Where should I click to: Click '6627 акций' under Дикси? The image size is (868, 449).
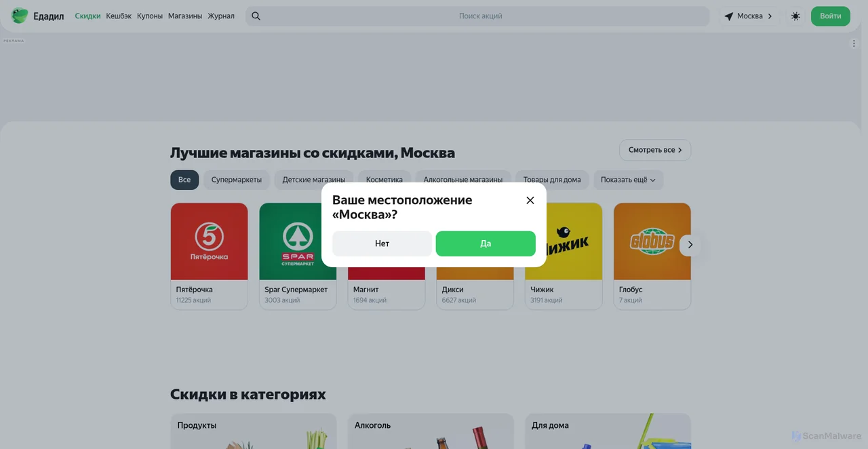(x=459, y=300)
